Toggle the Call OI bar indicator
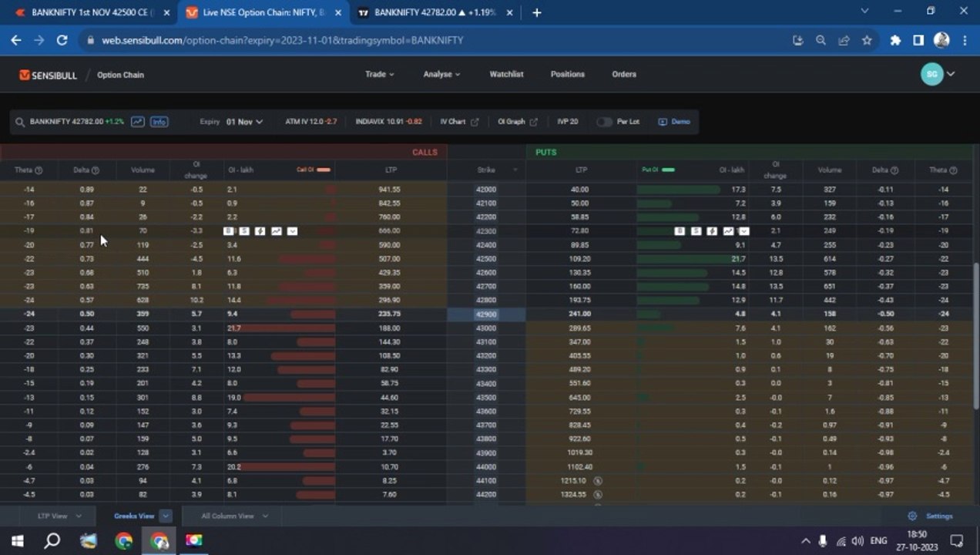Image resolution: width=980 pixels, height=555 pixels. pos(324,170)
